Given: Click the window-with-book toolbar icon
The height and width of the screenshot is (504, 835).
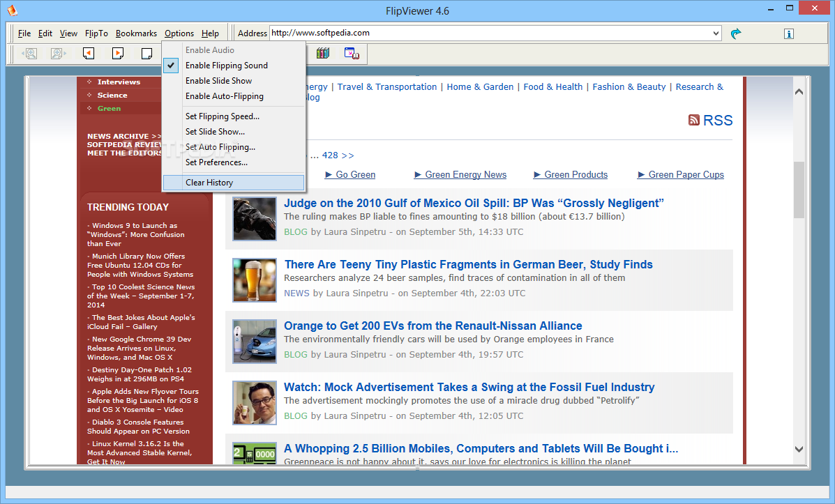Looking at the screenshot, I should 352,53.
